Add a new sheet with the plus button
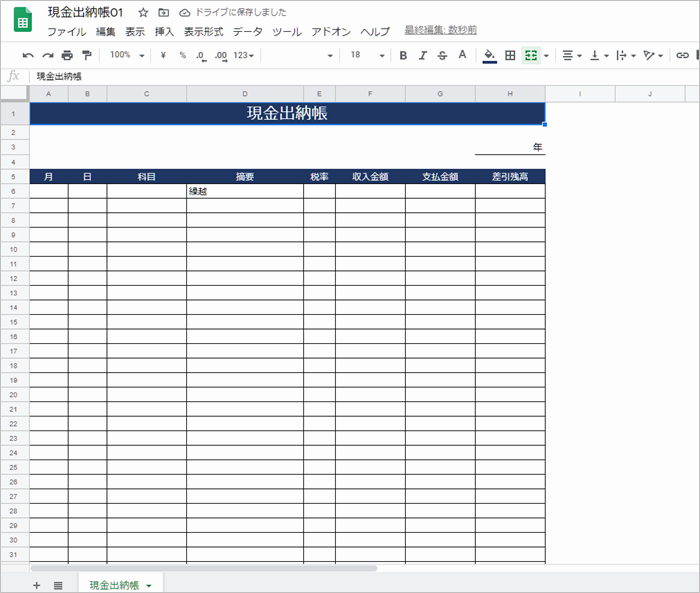This screenshot has height=593, width=700. 37,585
